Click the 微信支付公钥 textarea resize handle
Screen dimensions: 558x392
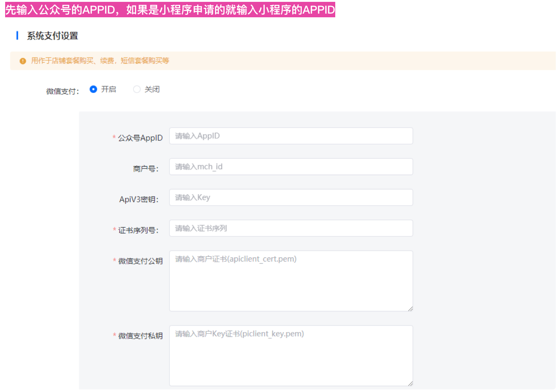(410, 309)
